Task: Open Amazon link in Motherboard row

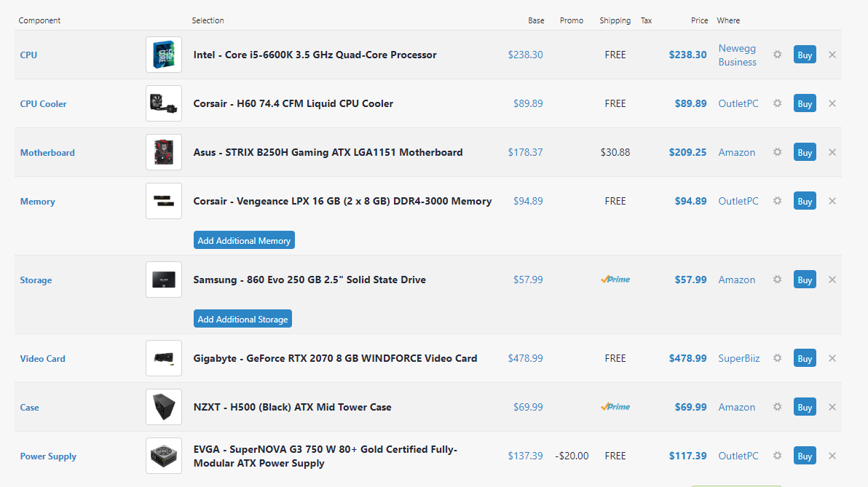Action: 737,152
